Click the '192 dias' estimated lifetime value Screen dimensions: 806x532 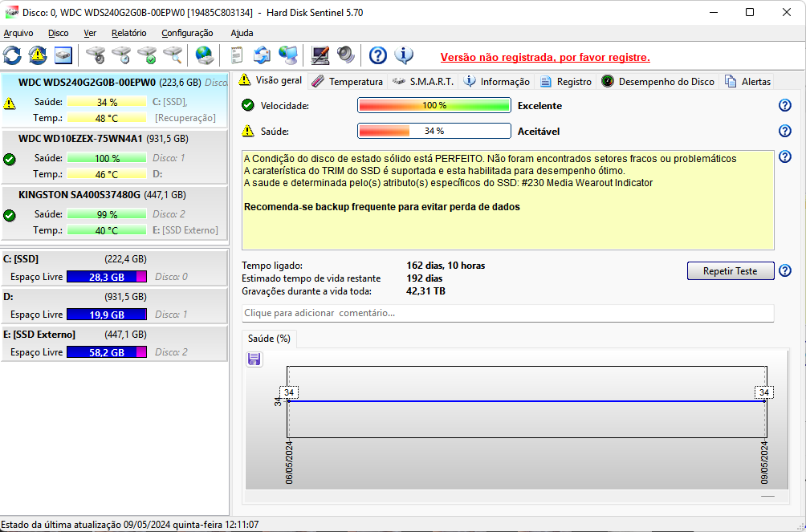pyautogui.click(x=425, y=278)
